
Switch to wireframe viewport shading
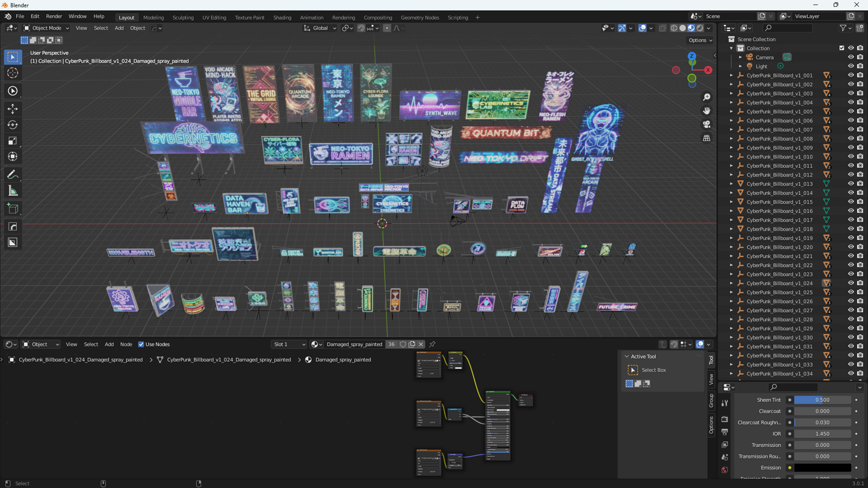click(674, 28)
